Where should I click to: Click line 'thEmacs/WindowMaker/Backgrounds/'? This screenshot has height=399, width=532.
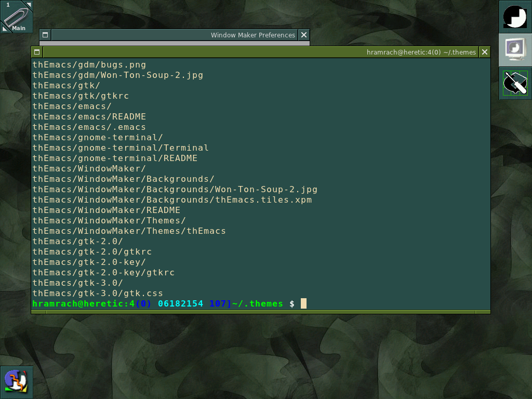[124, 179]
